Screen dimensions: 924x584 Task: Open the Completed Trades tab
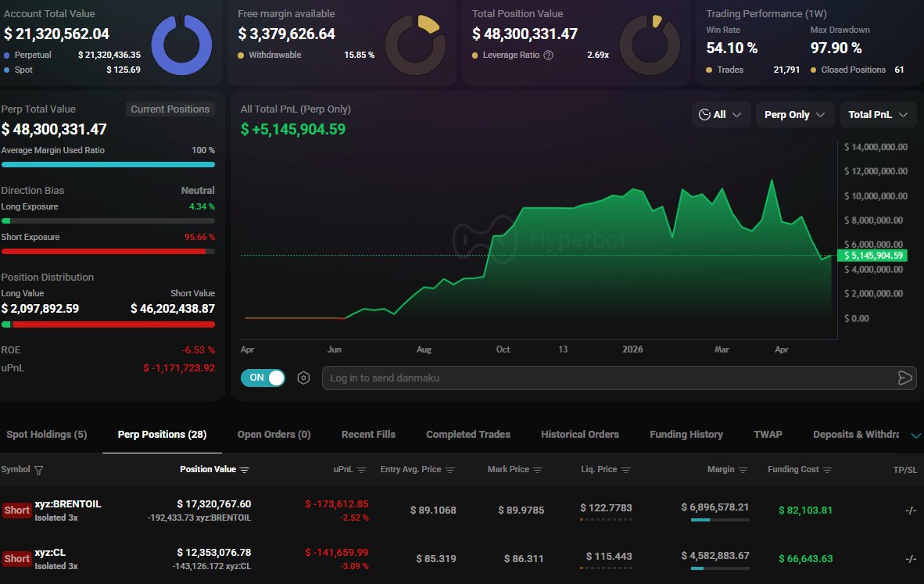point(467,435)
